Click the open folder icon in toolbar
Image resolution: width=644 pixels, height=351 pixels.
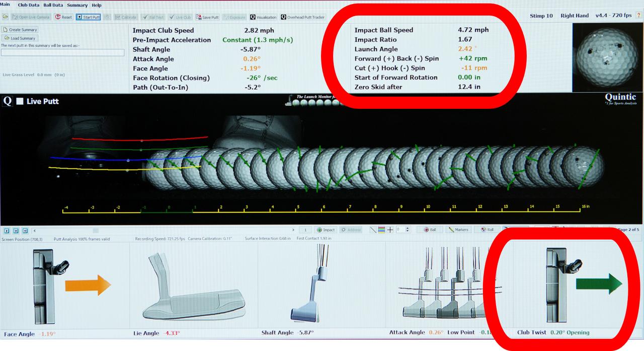point(6,17)
